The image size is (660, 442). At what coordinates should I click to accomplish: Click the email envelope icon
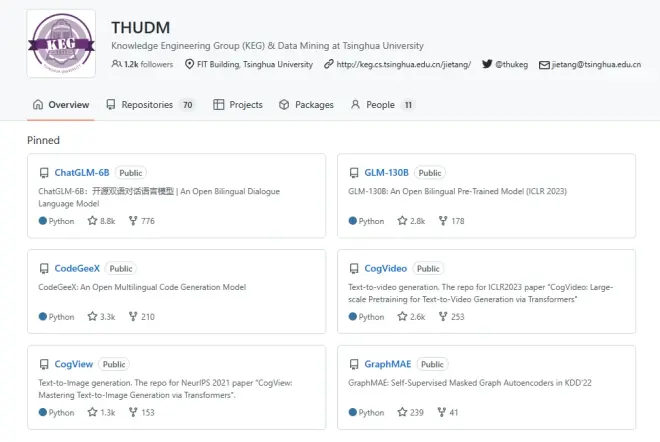[x=544, y=65]
